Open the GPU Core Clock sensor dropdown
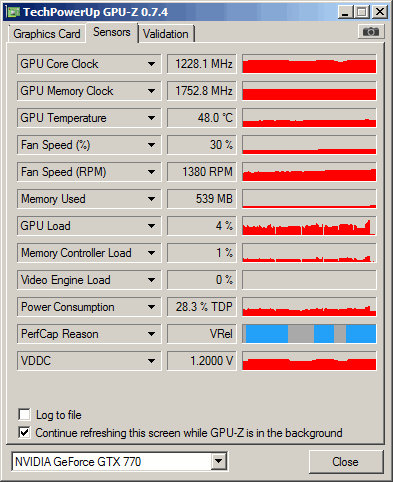Image resolution: width=393 pixels, height=482 pixels. pos(151,64)
